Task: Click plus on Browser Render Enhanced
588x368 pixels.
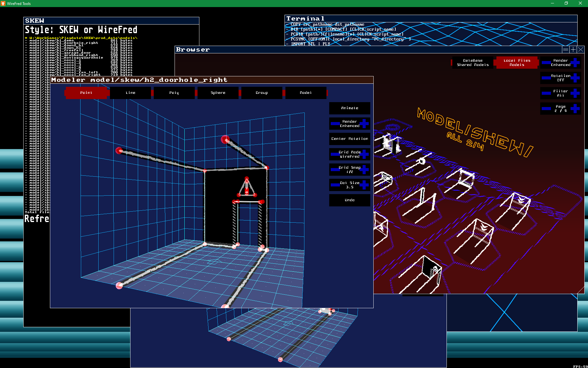Action: point(575,63)
